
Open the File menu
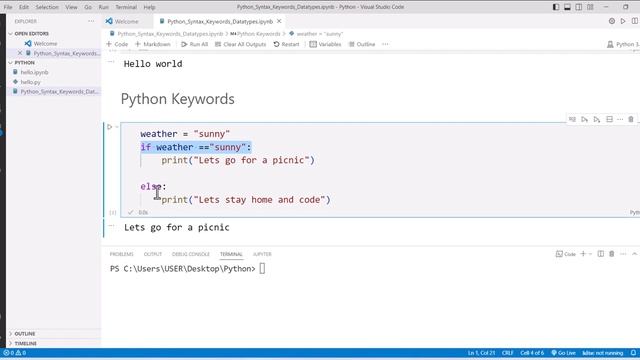(x=8, y=7)
